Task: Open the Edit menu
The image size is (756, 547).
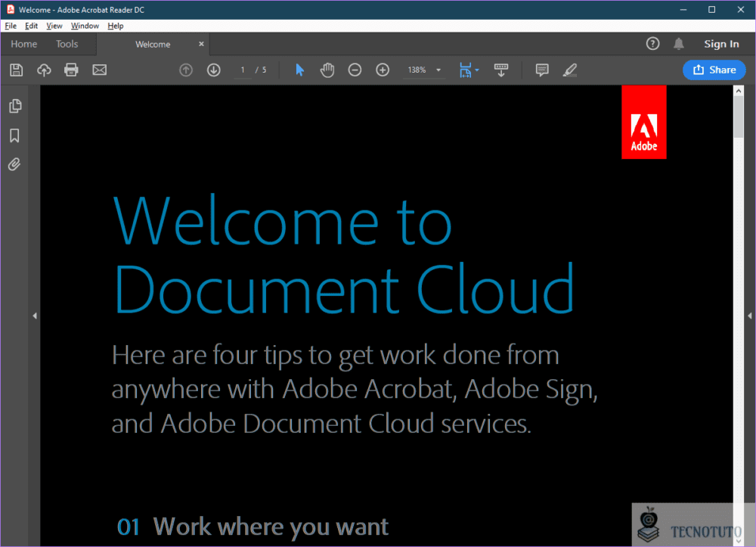Action: point(31,26)
